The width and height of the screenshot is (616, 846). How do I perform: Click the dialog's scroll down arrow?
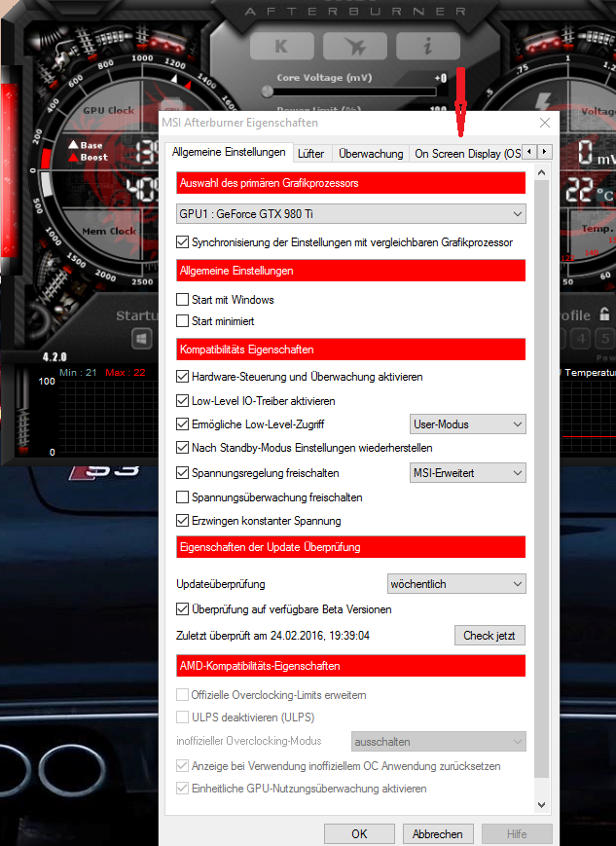[x=542, y=805]
